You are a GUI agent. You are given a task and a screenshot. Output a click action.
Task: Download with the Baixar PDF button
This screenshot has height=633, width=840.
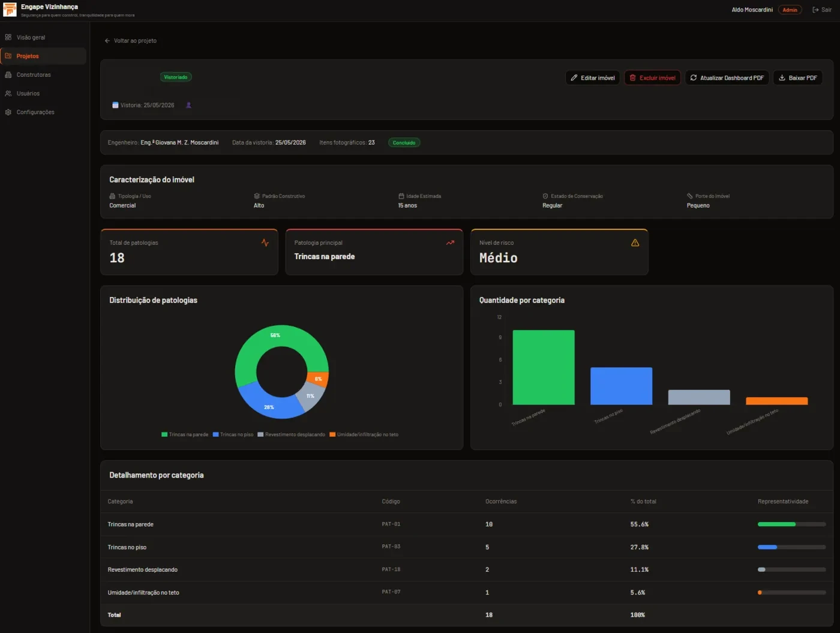(x=797, y=77)
